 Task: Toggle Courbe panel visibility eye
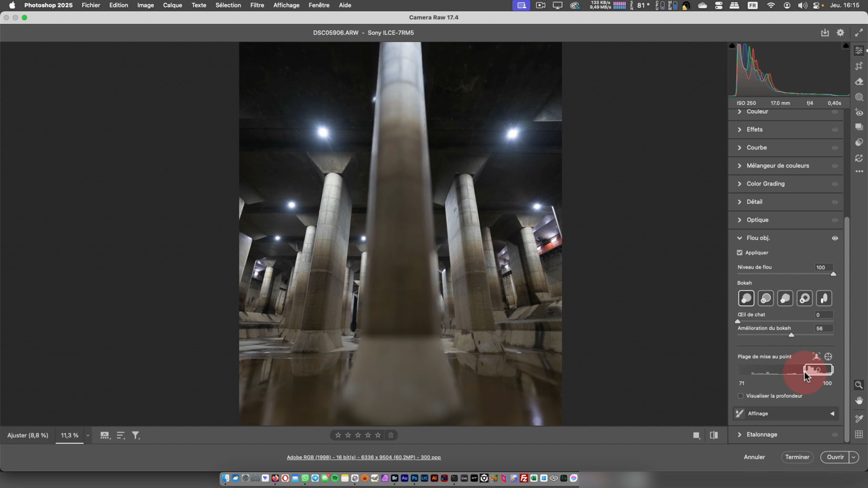tap(835, 148)
